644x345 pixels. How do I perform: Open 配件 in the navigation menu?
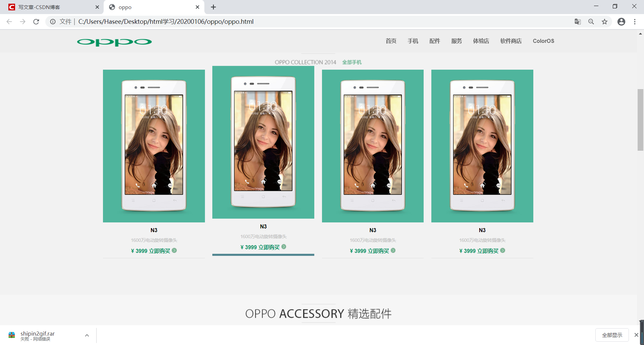(x=435, y=41)
